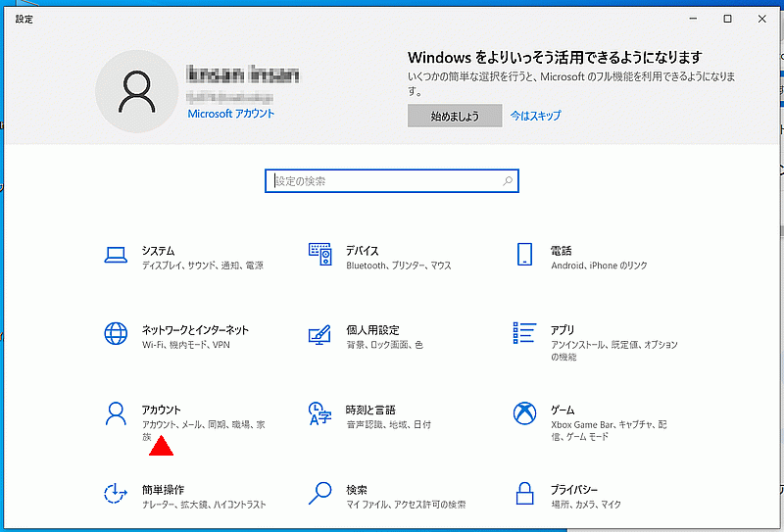Click description Android, iPhone のリンク
Image resolution: width=784 pixels, height=532 pixels.
pyautogui.click(x=599, y=266)
